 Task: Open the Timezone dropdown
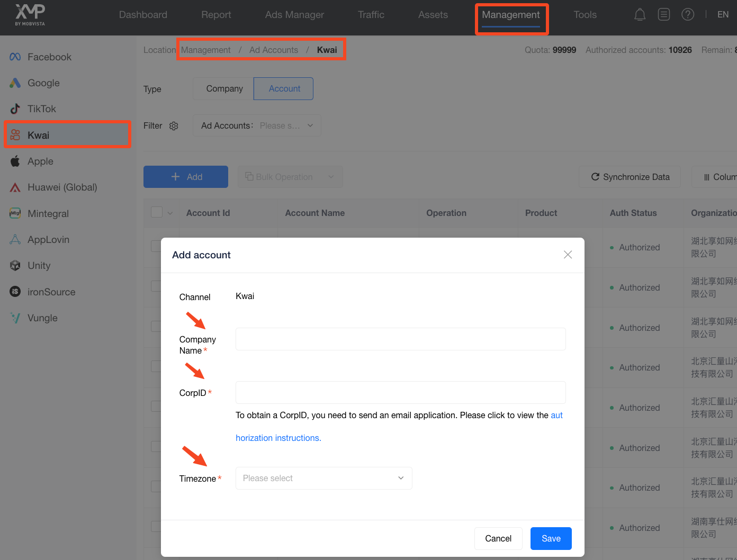323,478
